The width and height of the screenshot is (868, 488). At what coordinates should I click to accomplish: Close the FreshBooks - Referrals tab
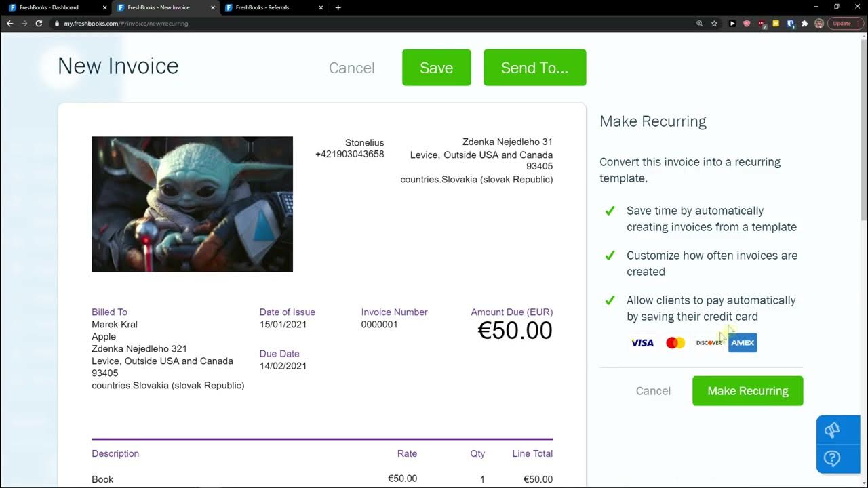pyautogui.click(x=321, y=7)
